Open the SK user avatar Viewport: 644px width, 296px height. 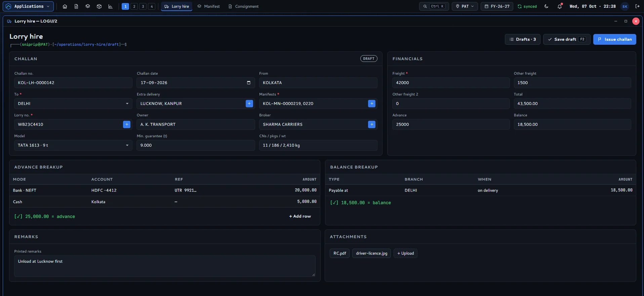(625, 6)
